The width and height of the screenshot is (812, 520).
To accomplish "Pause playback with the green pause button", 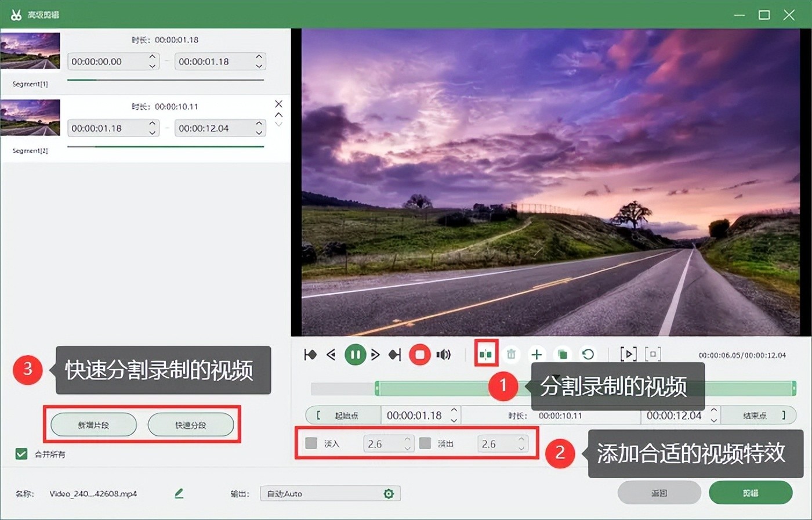I will [355, 354].
